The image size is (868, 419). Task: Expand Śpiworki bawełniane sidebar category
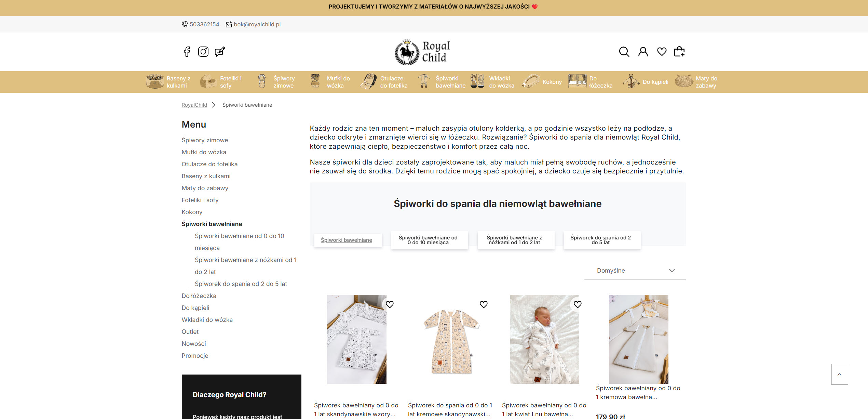pyautogui.click(x=212, y=224)
